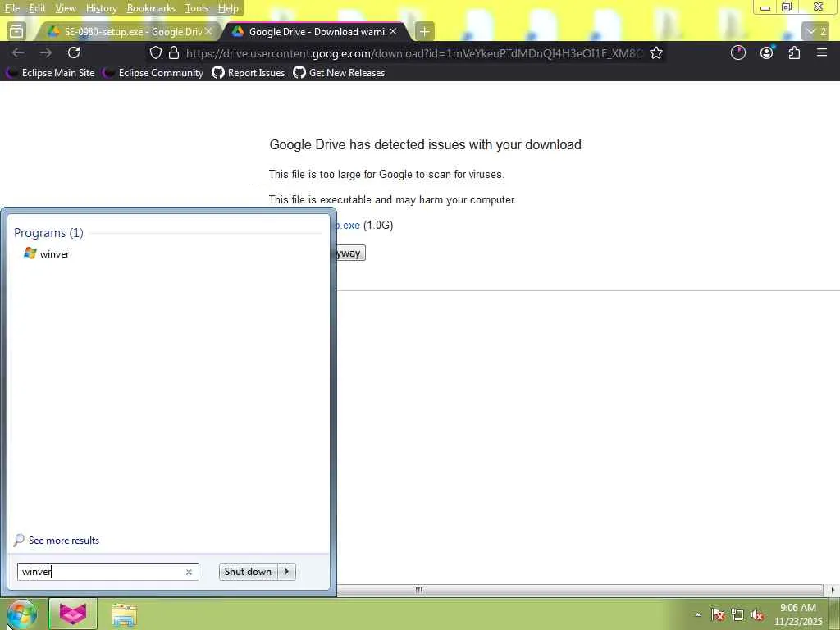Expand the list all tabs dropdown

point(816,32)
